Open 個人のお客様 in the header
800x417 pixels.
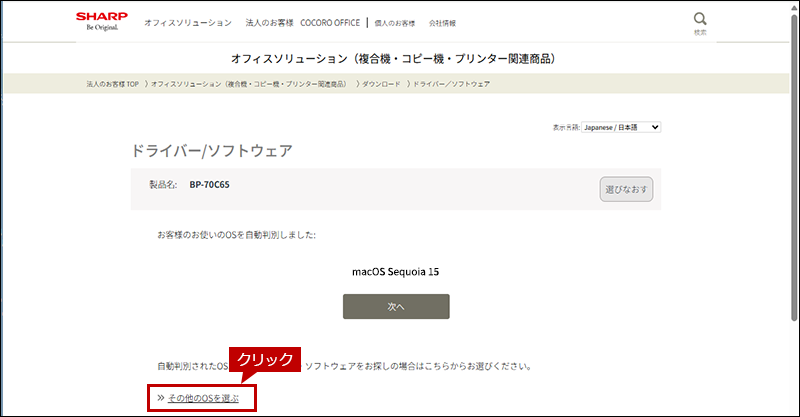click(395, 22)
